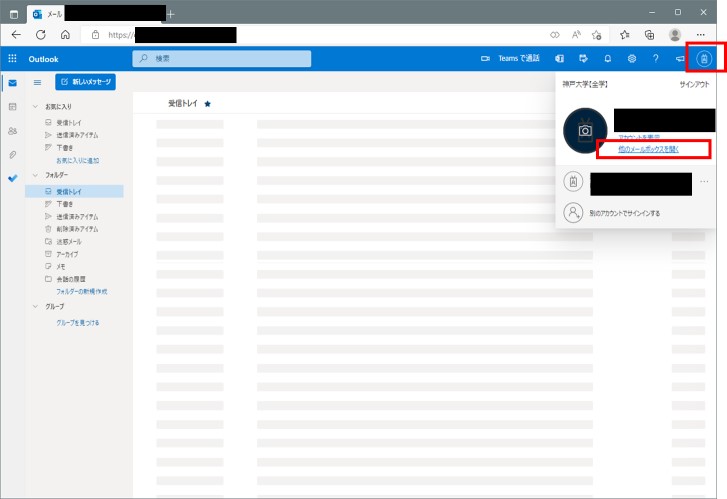727x499 pixels.
Task: Open the bell notifications icon
Action: coord(607,58)
